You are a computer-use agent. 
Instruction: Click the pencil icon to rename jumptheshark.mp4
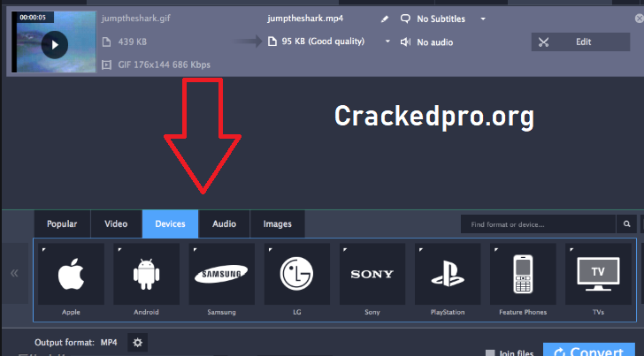[x=385, y=19]
